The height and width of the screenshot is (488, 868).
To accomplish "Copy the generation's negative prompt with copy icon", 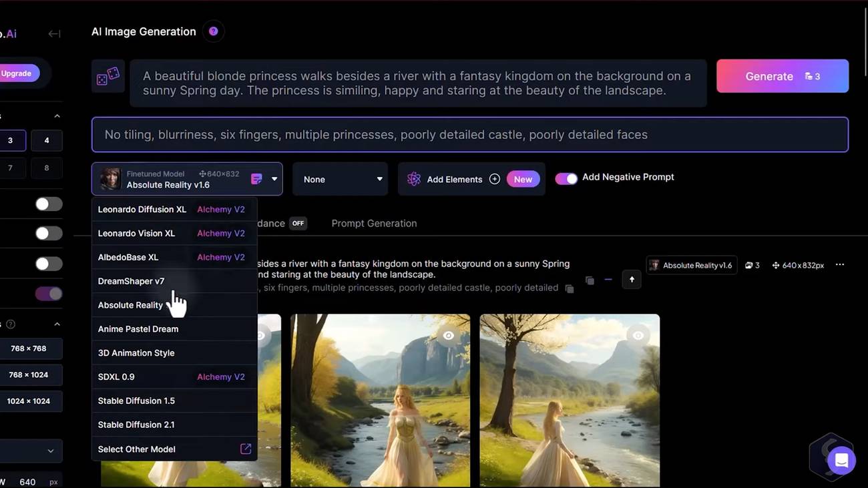I will [569, 288].
